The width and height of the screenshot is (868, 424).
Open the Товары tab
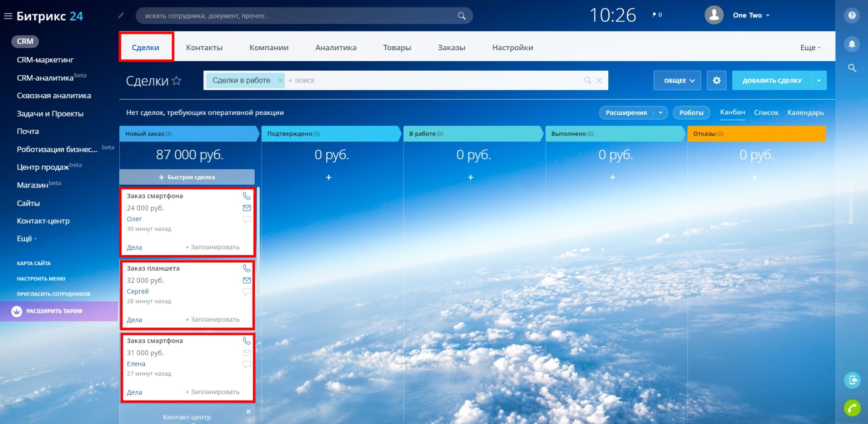click(397, 47)
